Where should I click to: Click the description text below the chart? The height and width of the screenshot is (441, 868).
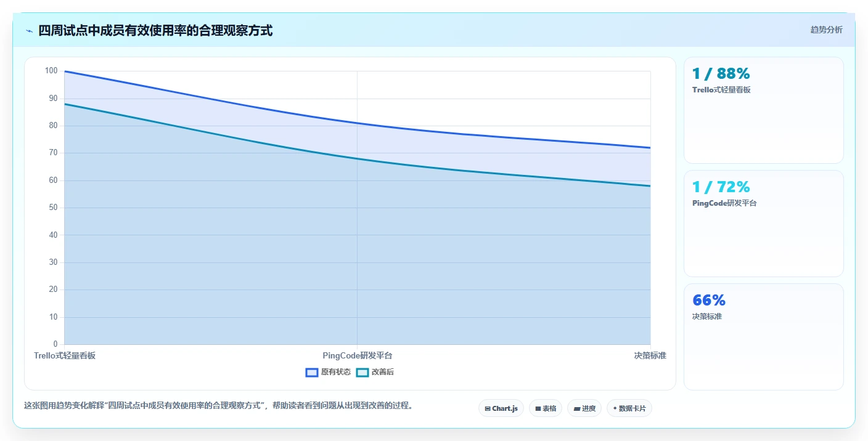click(x=218, y=405)
